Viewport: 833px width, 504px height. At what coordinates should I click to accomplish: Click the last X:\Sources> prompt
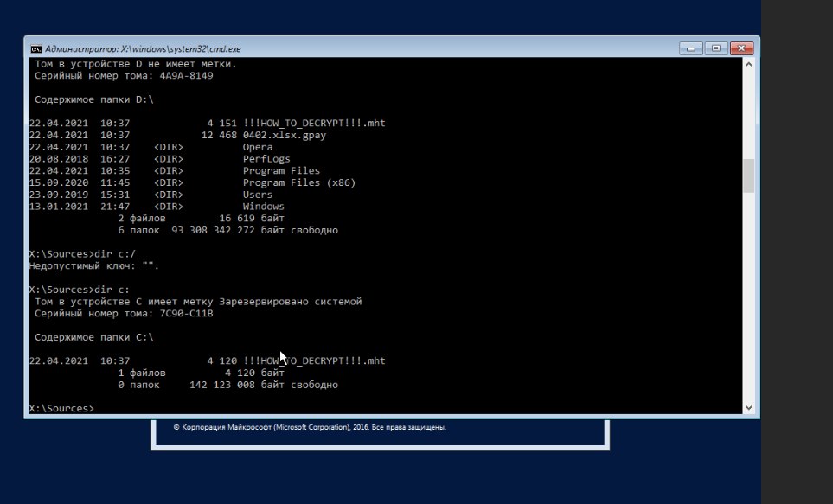click(61, 408)
